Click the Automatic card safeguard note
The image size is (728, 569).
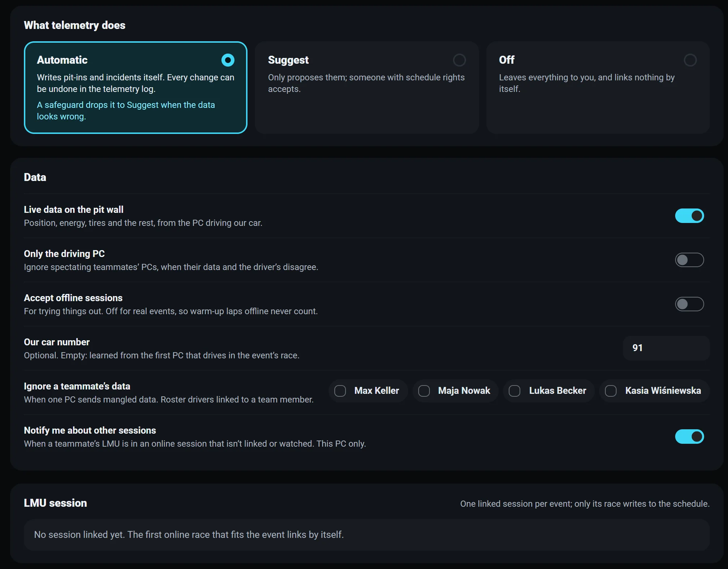coord(126,111)
